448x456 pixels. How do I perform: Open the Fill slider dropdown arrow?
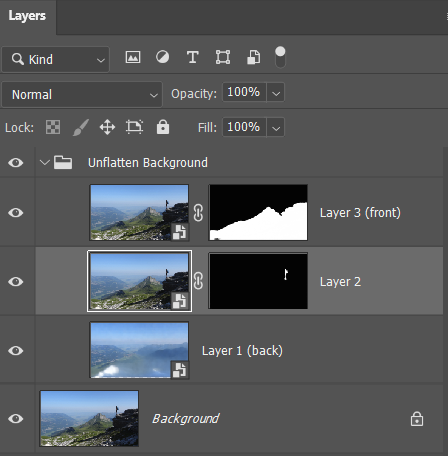(276, 127)
